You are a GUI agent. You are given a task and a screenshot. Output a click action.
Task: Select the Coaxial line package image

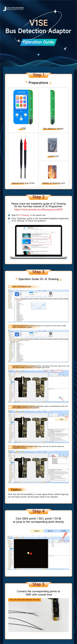(53, 145)
